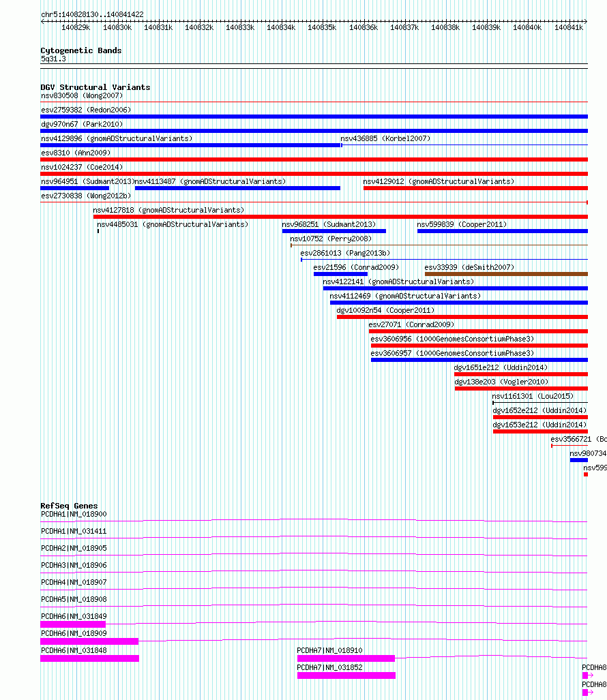Select esv21596 (Conrad2009) blue bar

(340, 273)
